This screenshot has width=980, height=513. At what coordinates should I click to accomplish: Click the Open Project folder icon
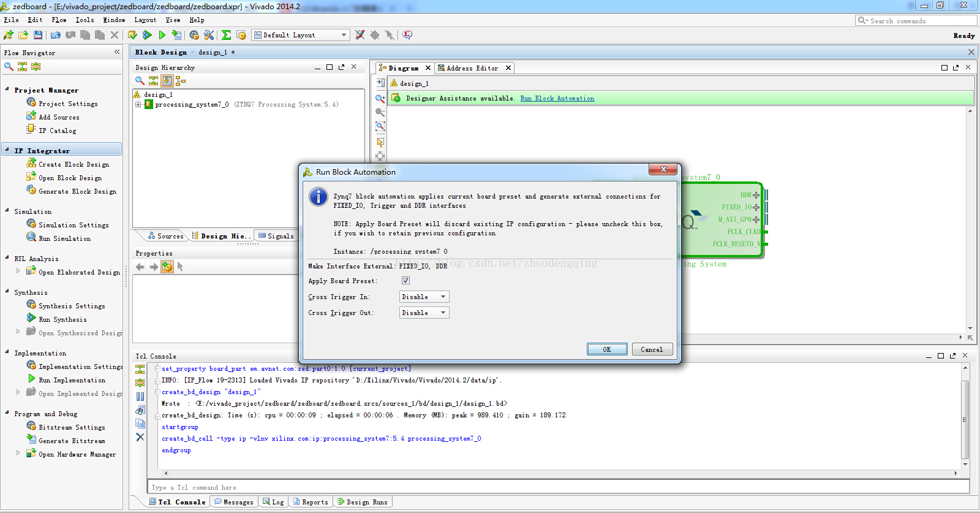coord(23,35)
